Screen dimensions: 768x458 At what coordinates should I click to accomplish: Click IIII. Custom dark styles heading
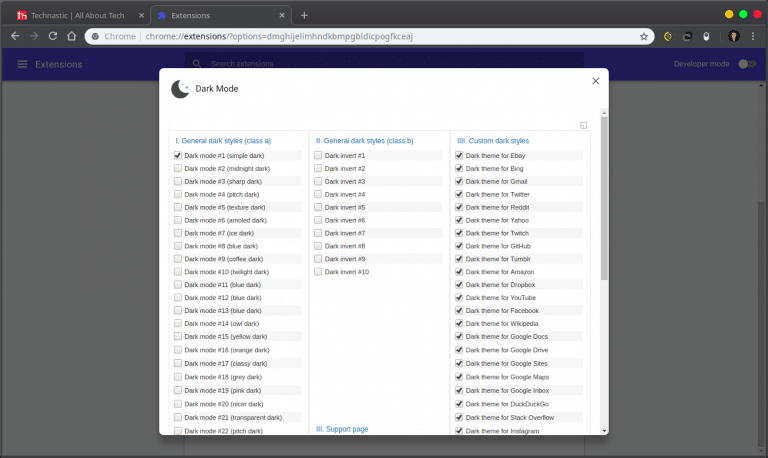493,141
